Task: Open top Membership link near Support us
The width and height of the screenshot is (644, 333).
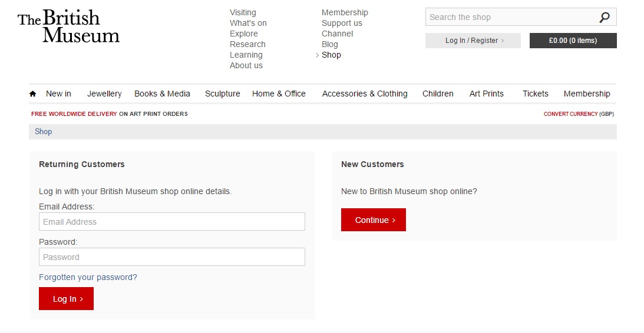Action: [x=345, y=13]
